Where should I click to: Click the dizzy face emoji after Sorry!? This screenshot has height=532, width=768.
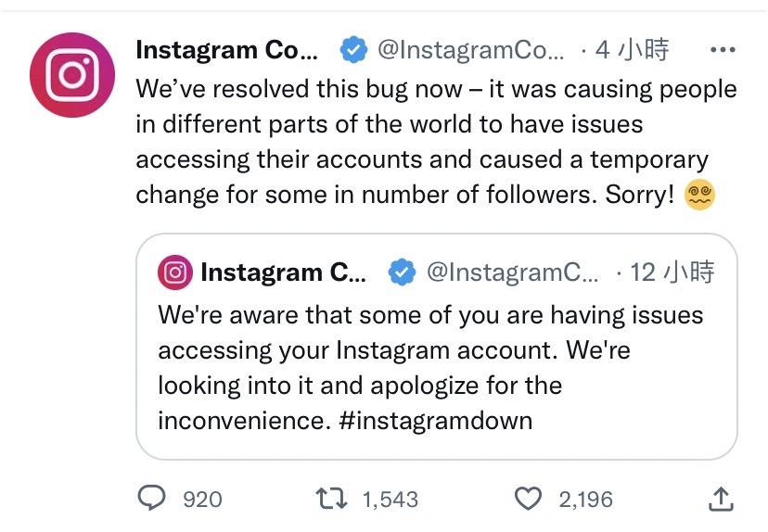[698, 194]
